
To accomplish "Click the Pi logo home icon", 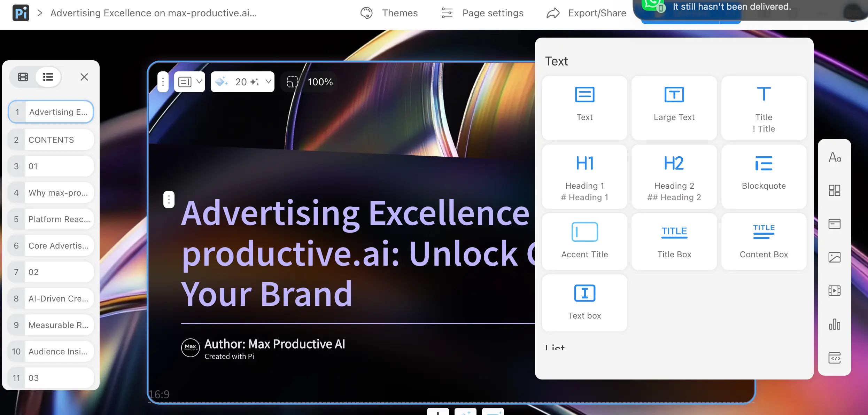I will [x=21, y=13].
